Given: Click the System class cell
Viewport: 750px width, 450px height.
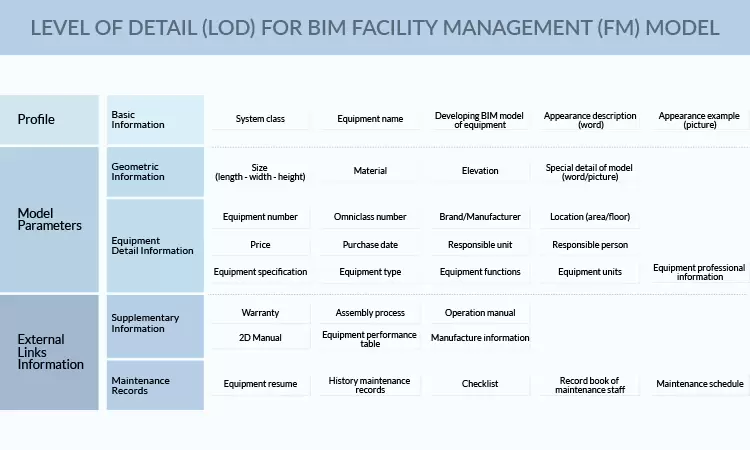Looking at the screenshot, I should coord(260,119).
